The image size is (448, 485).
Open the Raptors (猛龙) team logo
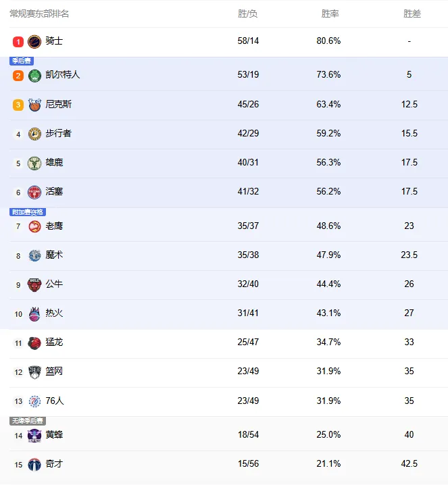tap(34, 343)
